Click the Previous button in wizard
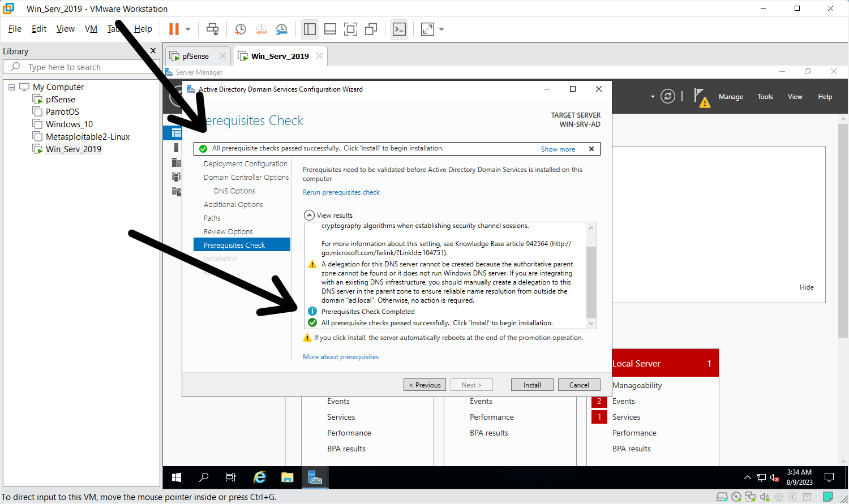 pos(424,385)
